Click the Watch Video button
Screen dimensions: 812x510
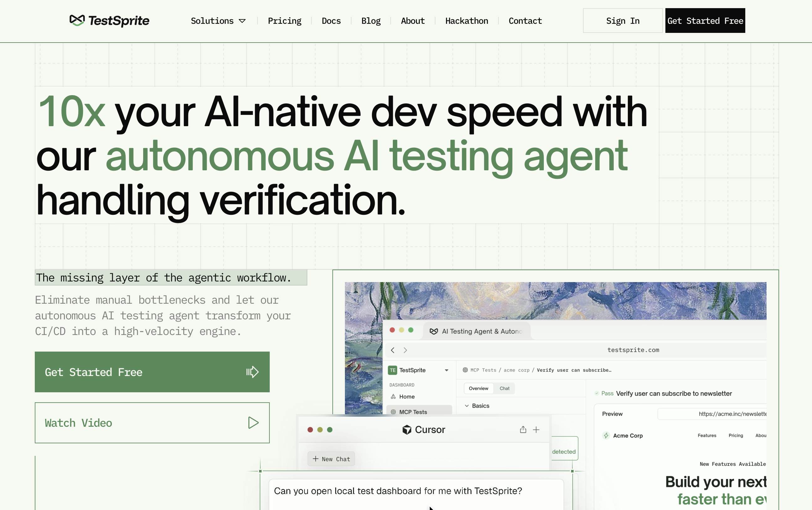(x=152, y=423)
